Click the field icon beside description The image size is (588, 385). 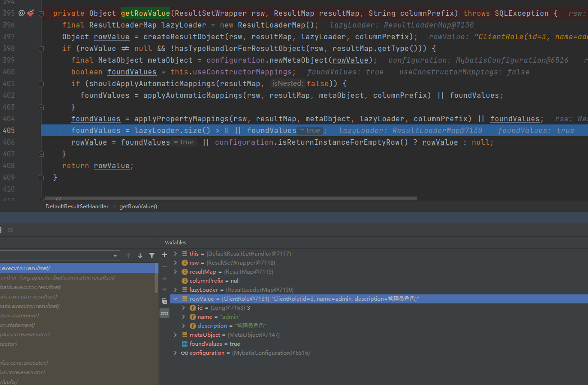[193, 326]
